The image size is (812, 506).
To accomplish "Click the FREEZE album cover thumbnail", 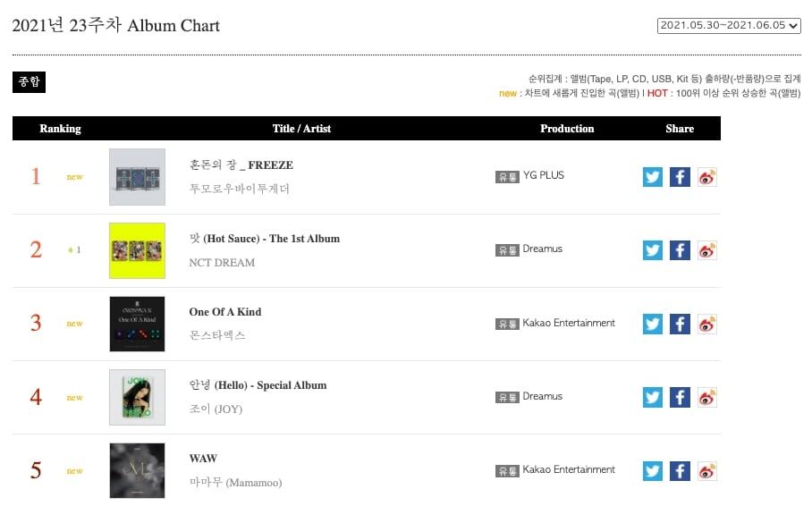I will pos(137,177).
